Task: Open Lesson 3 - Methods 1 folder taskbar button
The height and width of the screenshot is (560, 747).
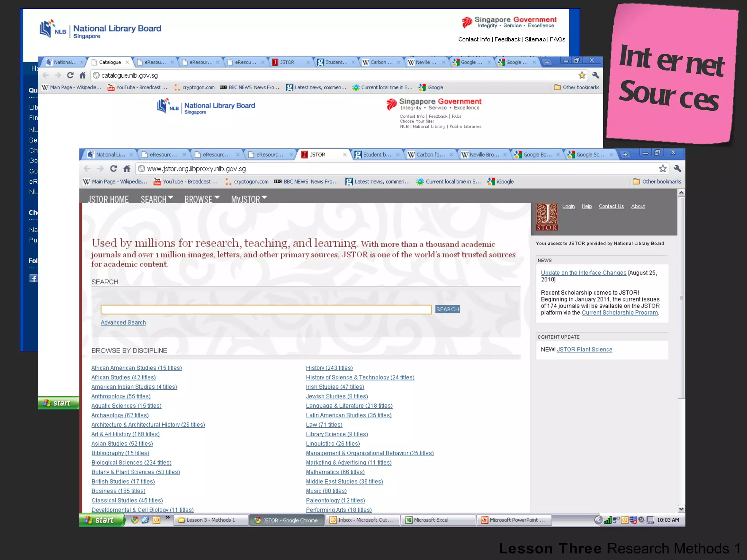Action: coord(211,520)
